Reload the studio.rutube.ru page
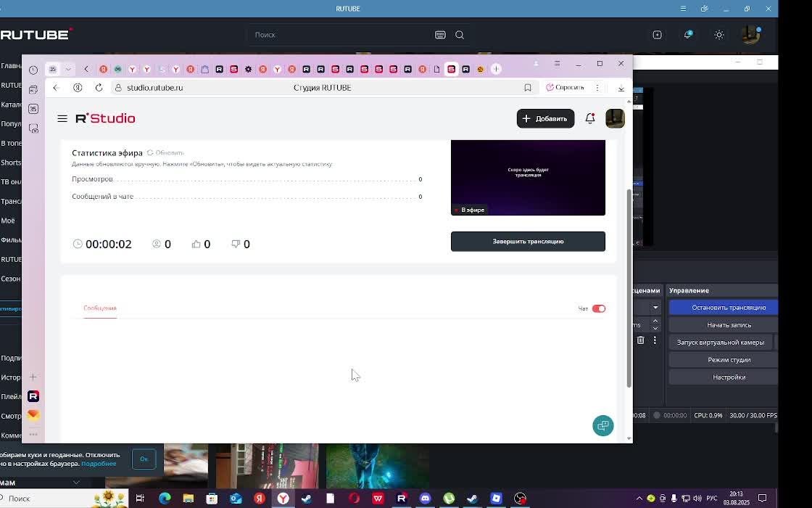Screen dimensions: 812x508 [x=99, y=88]
